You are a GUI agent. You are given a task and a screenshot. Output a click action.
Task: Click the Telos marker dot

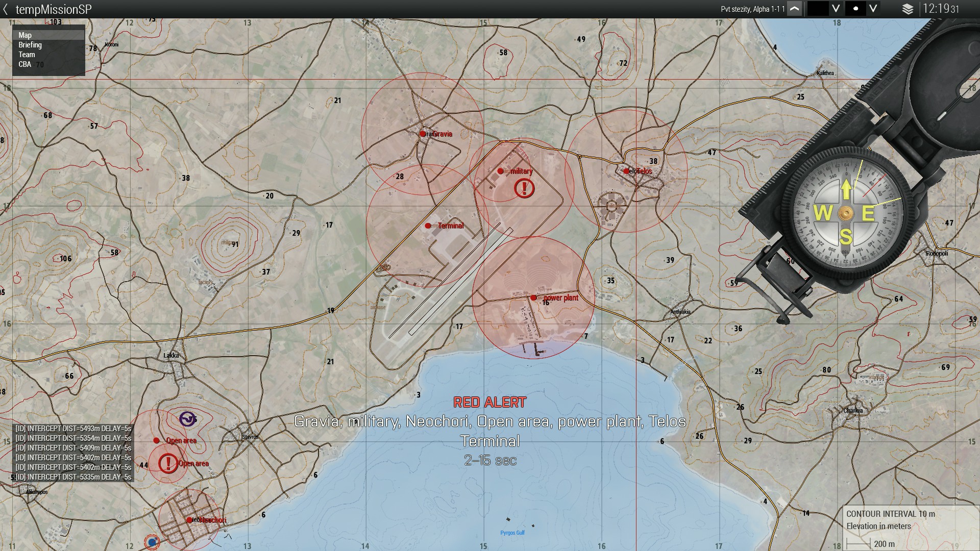626,171
